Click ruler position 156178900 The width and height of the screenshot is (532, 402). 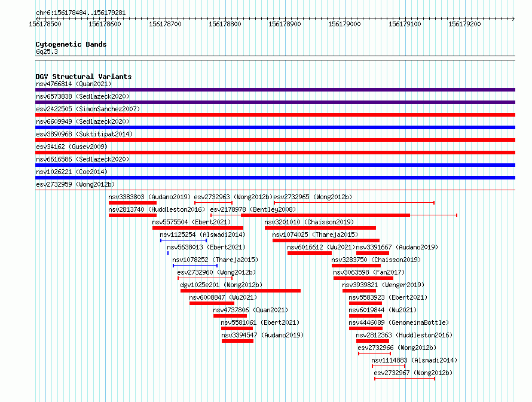[x=285, y=24]
